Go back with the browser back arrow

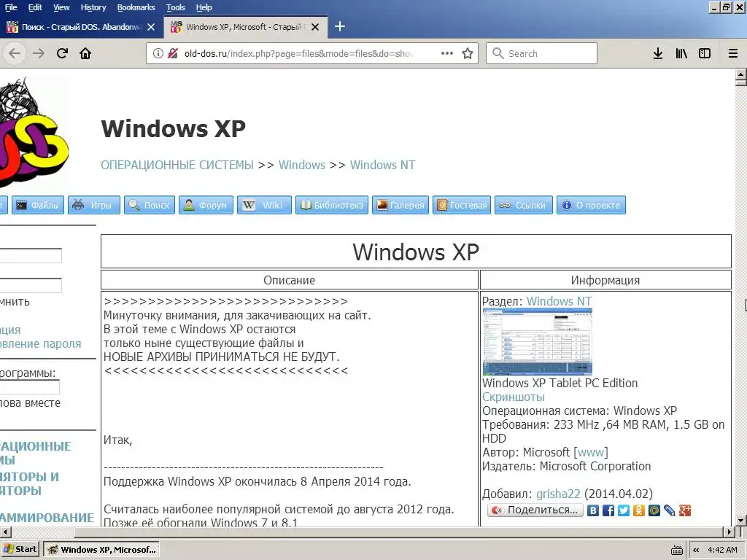point(15,53)
